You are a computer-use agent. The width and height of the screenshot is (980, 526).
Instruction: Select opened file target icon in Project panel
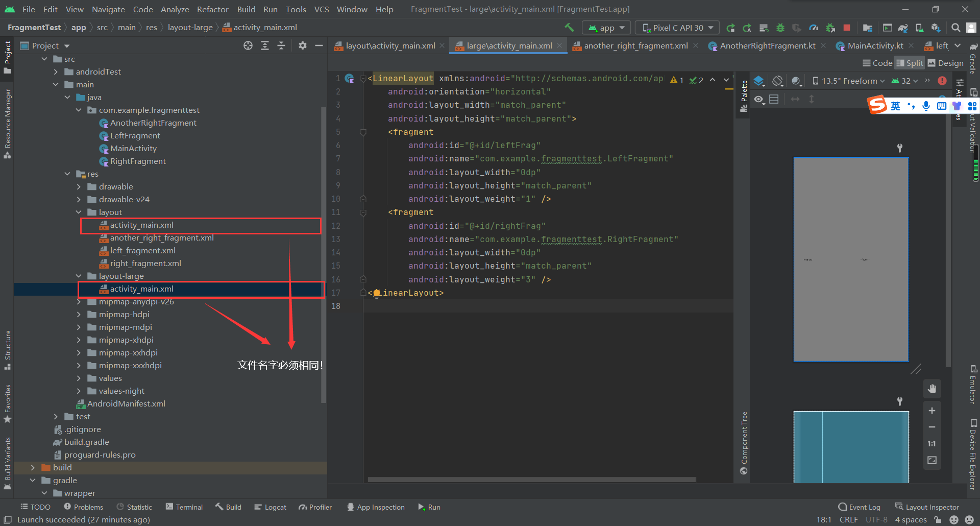click(248, 45)
